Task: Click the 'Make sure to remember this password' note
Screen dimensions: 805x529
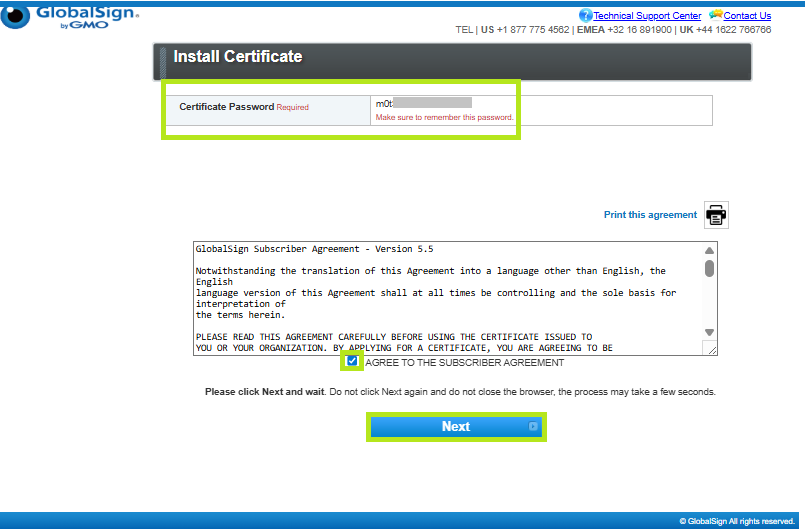Action: (x=444, y=117)
